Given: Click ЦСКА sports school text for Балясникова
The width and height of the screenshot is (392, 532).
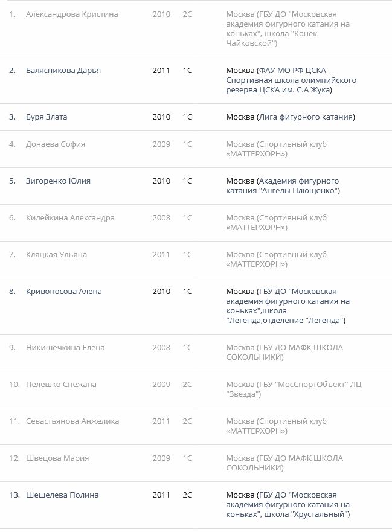Looking at the screenshot, I should tap(291, 80).
